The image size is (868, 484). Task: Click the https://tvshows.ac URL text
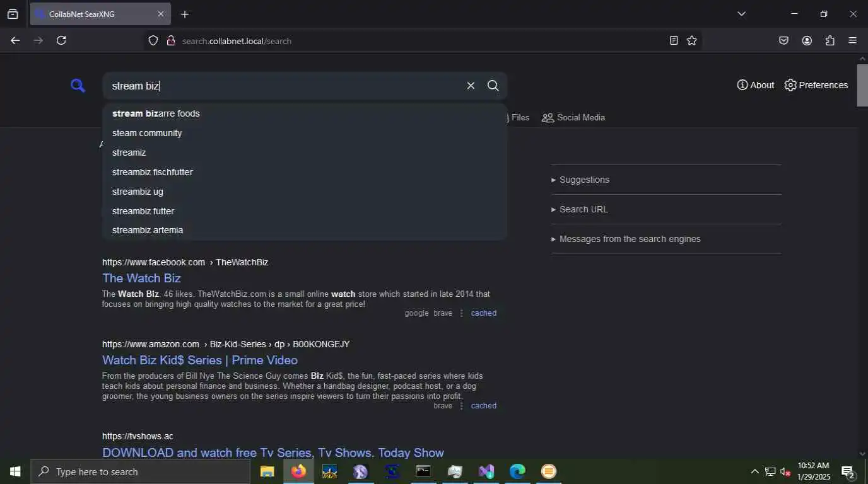pos(138,436)
